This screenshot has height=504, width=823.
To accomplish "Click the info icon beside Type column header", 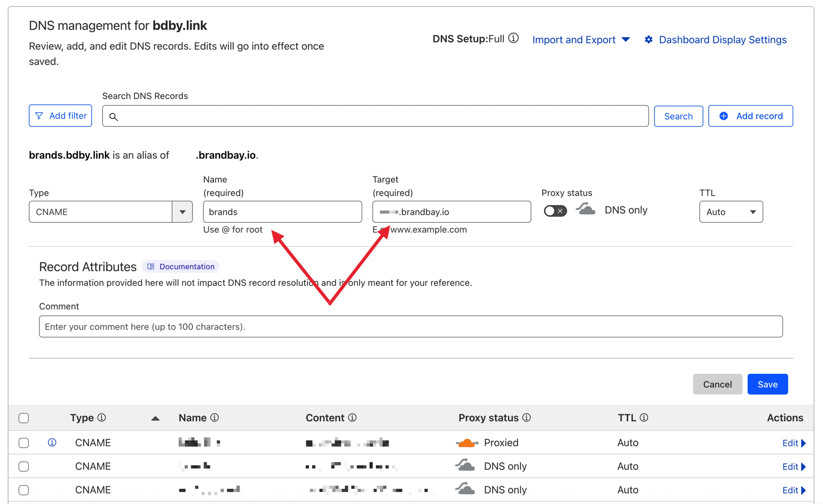I will [x=102, y=418].
